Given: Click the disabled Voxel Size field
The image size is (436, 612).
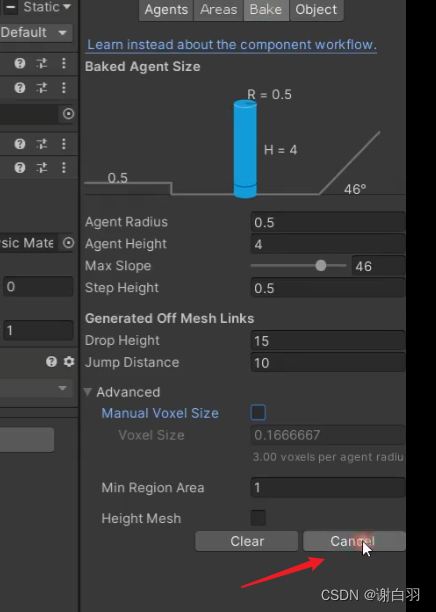Looking at the screenshot, I should [x=328, y=435].
